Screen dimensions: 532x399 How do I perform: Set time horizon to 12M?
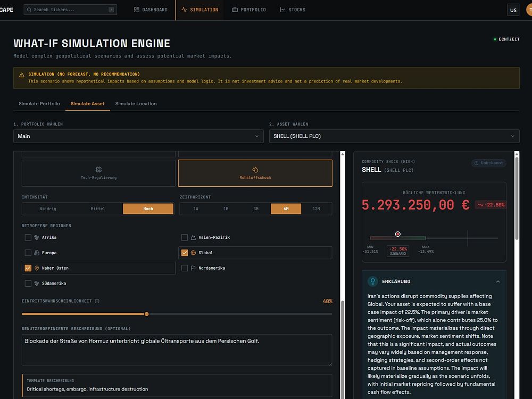(316, 209)
